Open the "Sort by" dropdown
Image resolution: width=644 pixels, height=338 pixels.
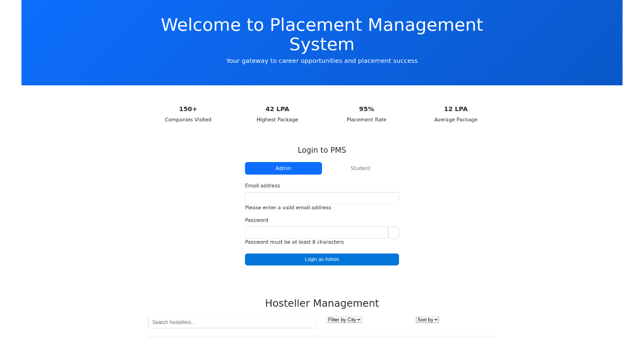pyautogui.click(x=427, y=319)
